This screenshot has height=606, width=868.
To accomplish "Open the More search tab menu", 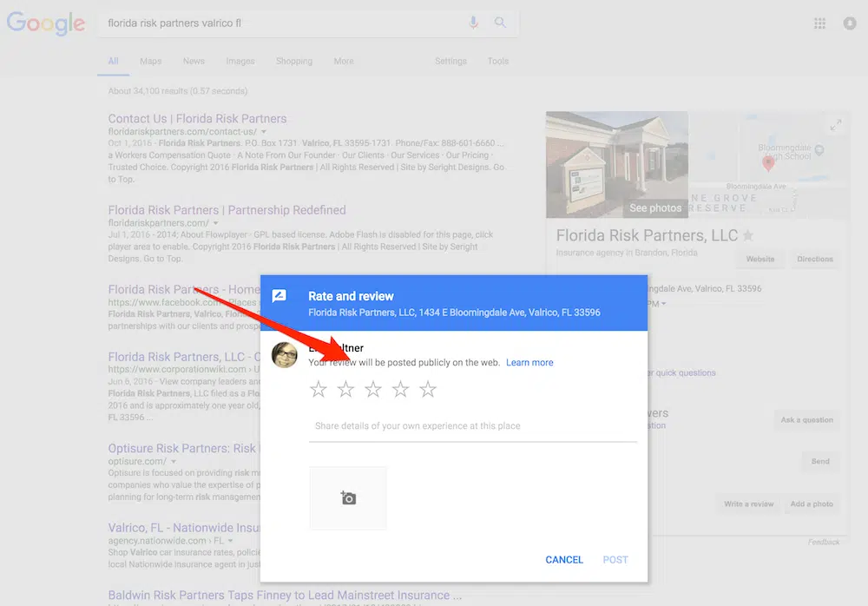I will (344, 61).
